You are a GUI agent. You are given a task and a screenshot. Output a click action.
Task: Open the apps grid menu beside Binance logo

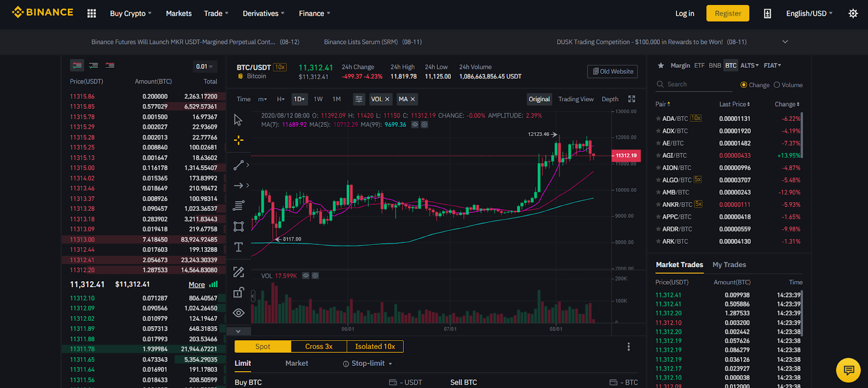92,14
